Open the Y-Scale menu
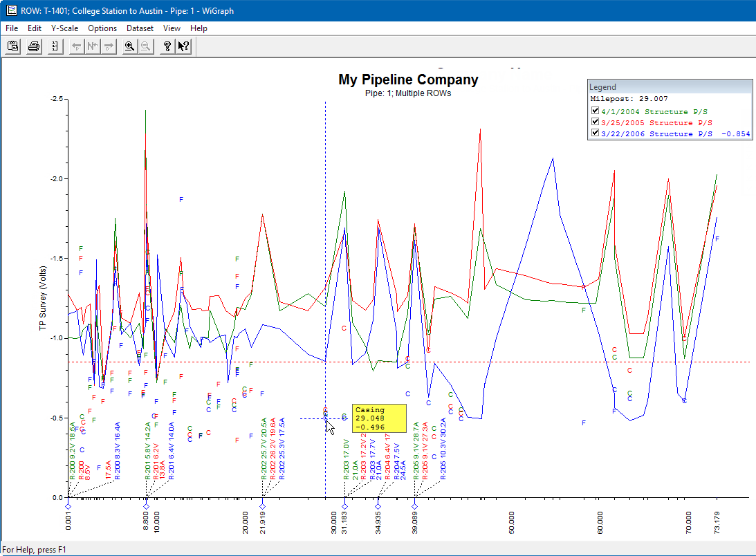Viewport: 756px width, 556px height. click(x=64, y=28)
